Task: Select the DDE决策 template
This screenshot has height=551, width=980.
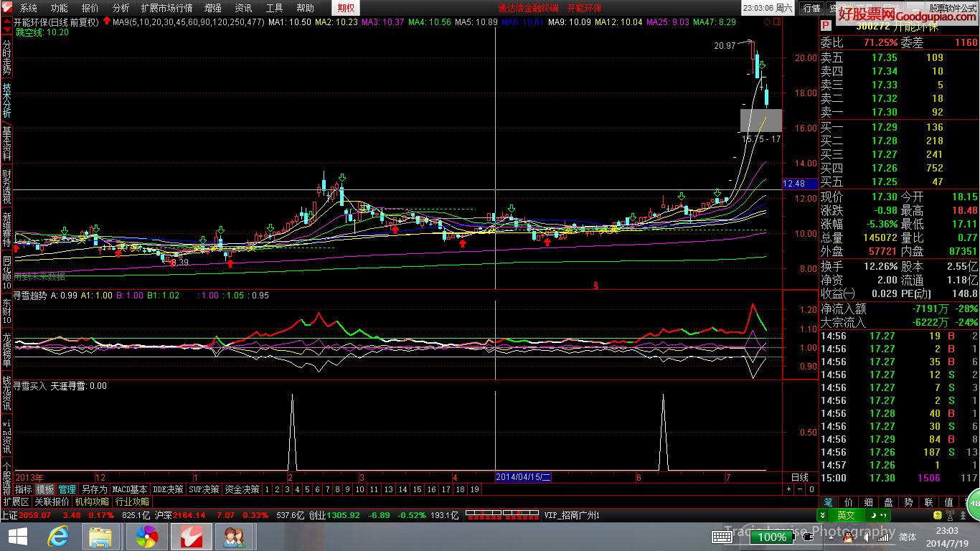Action: [x=168, y=489]
